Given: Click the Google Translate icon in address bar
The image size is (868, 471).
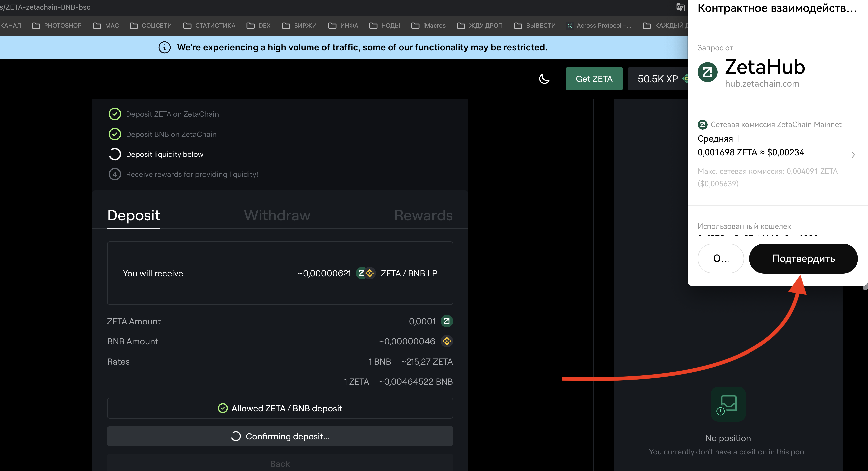Looking at the screenshot, I should 680,7.
